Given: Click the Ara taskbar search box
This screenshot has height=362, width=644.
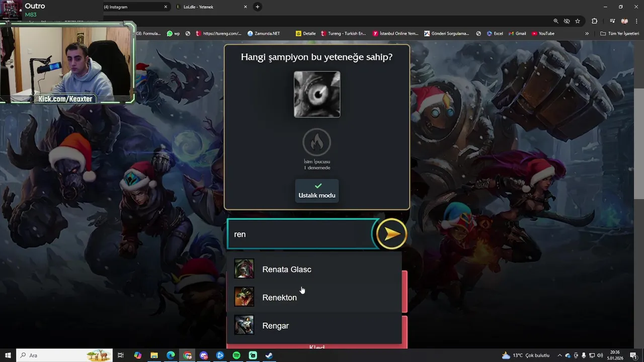Looking at the screenshot, I should [64, 355].
